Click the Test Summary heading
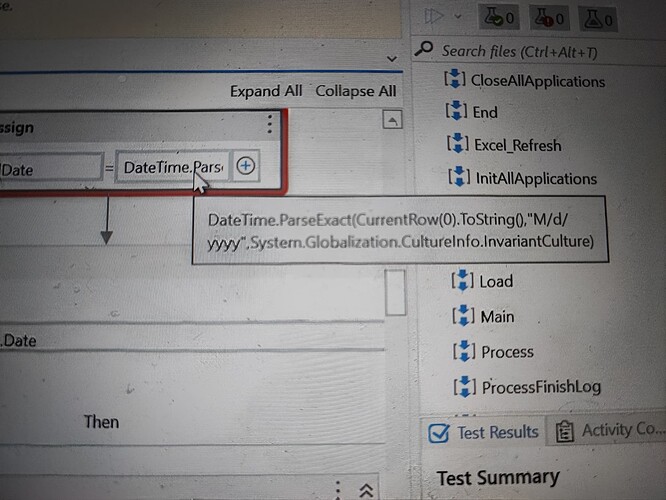 point(498,477)
